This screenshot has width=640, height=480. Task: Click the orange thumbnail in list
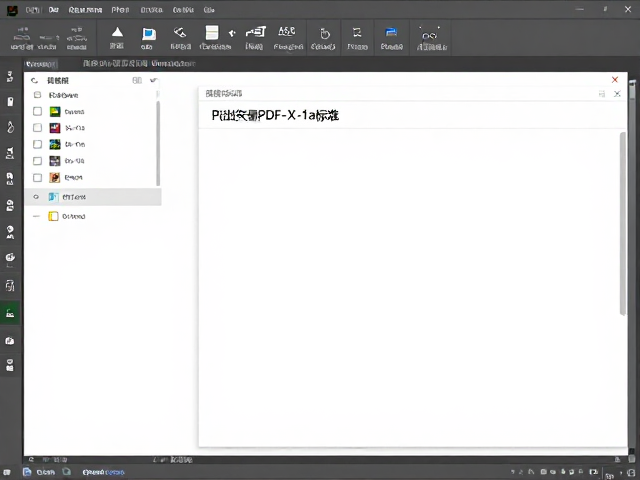pyautogui.click(x=55, y=178)
